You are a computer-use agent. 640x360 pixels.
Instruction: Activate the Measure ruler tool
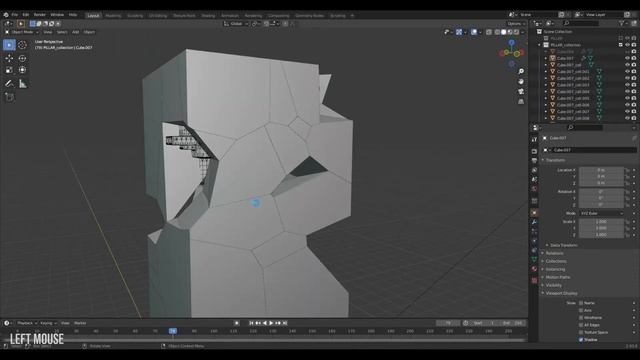pos(22,84)
